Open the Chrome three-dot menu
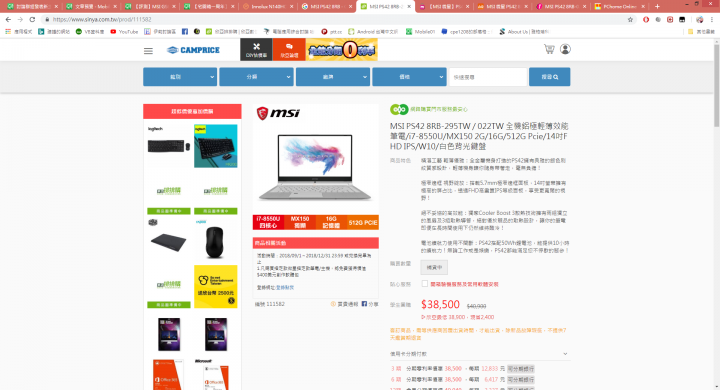Screen dimensions: 720x390 712,19
